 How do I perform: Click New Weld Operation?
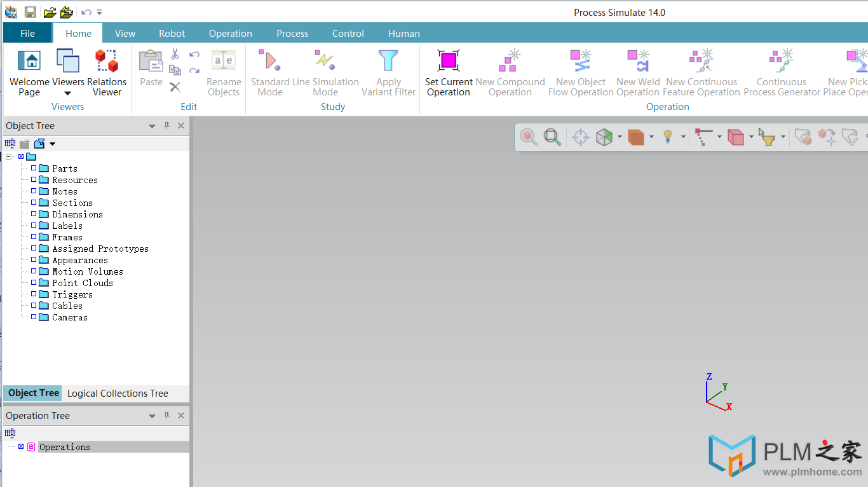coord(638,72)
